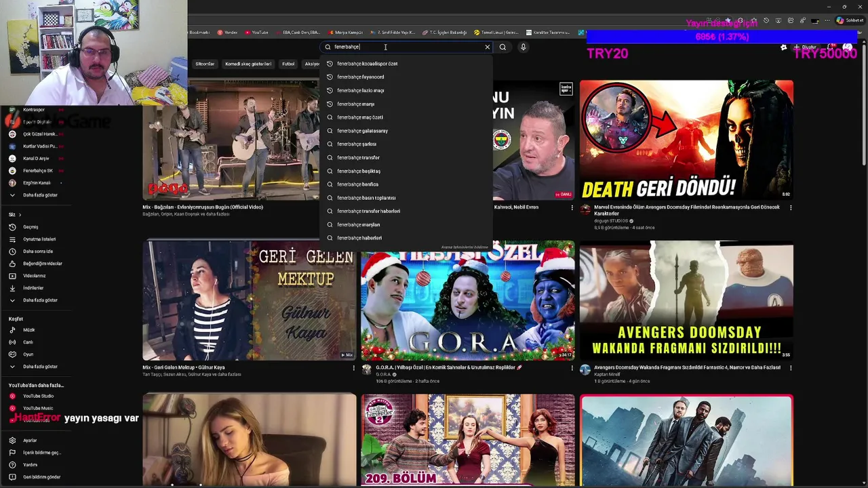The height and width of the screenshot is (488, 868).
Task: Open options for Marvel Evreninde Ölüm video
Action: tap(790, 208)
